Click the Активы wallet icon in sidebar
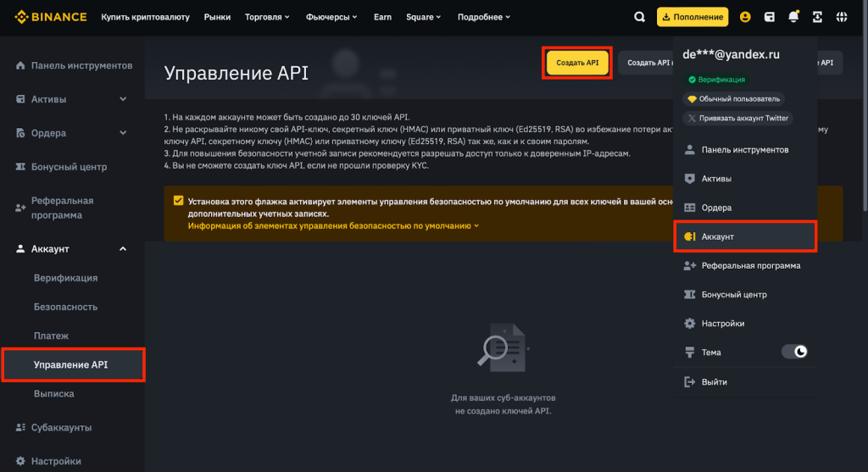868x472 pixels. pos(20,99)
